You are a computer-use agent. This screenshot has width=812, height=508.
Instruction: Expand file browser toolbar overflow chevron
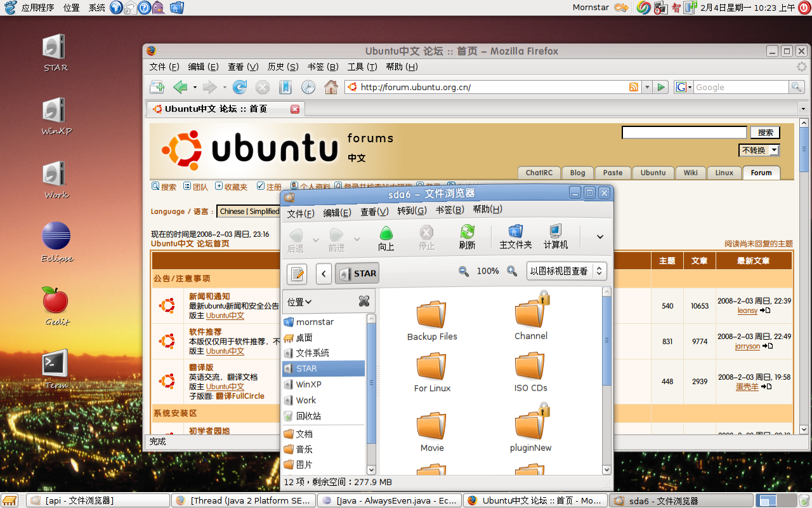point(599,237)
